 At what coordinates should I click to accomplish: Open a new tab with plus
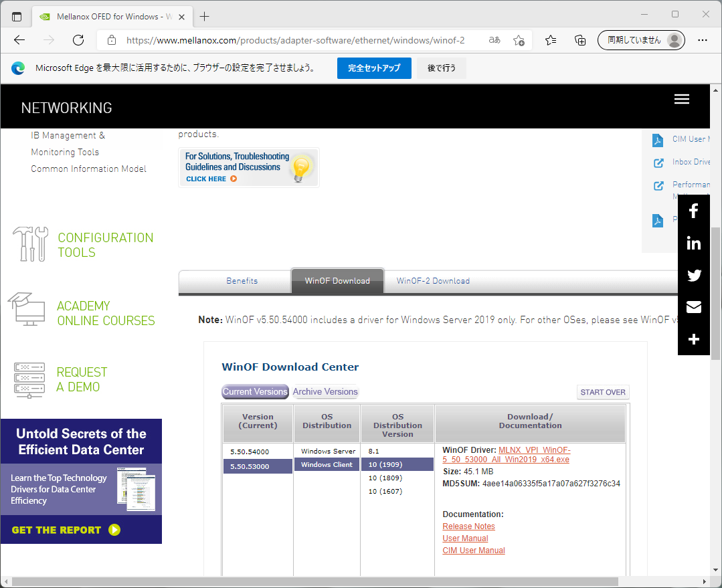(x=205, y=17)
